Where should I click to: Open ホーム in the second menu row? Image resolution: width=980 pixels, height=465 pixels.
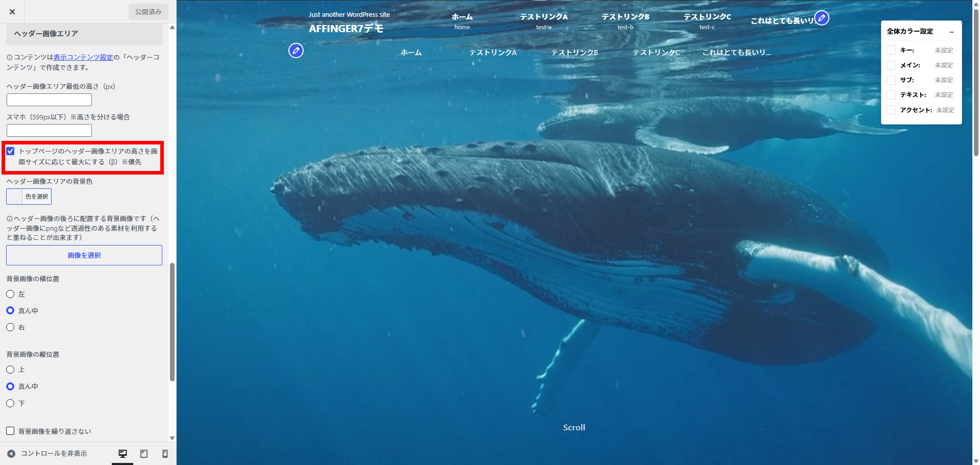pos(411,53)
